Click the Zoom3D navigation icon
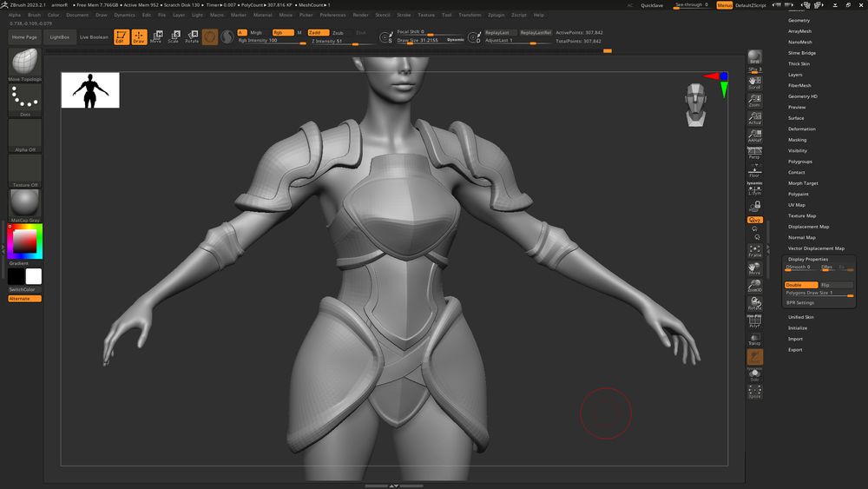The width and height of the screenshot is (868, 489). coord(754,286)
